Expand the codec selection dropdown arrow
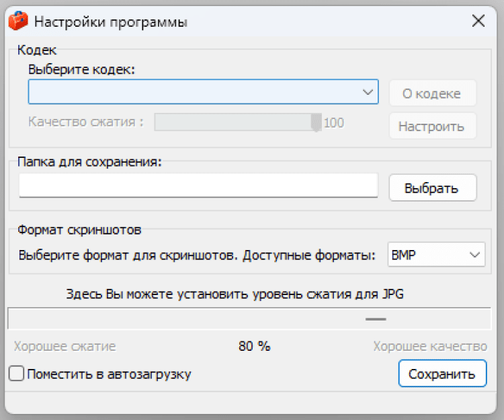This screenshot has height=420, width=504. (368, 92)
